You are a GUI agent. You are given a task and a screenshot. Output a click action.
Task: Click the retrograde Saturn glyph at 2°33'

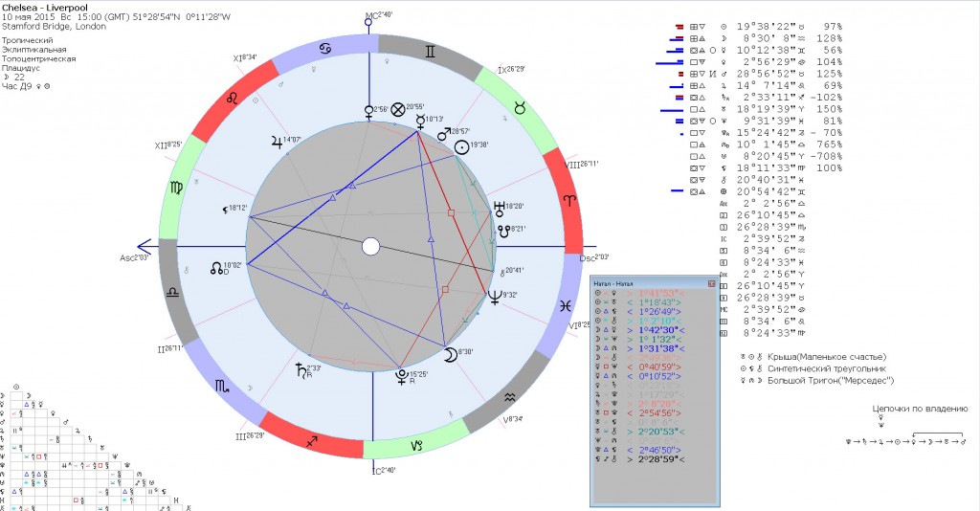301,371
